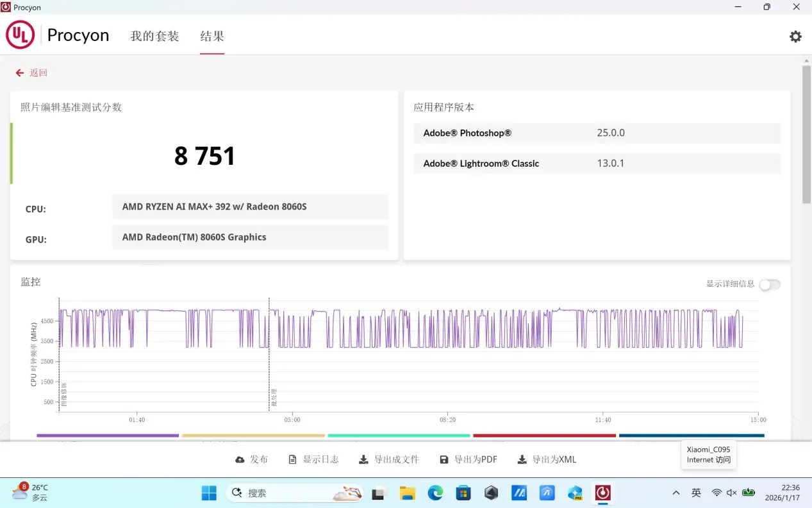Click the teal legend color bar
Image resolution: width=812 pixels, height=508 pixels.
(399, 436)
